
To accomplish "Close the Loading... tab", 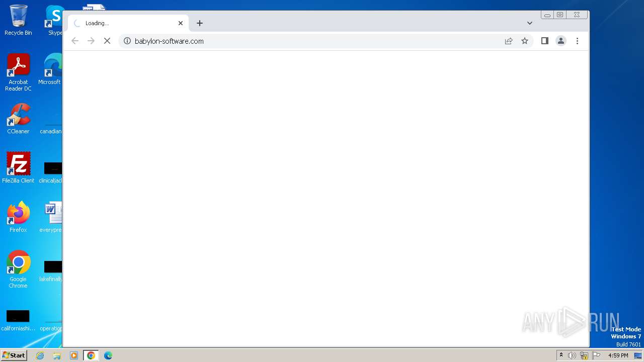I will pyautogui.click(x=181, y=23).
